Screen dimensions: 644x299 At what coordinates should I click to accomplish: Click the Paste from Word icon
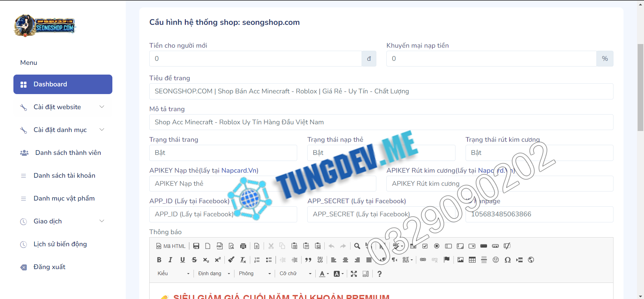coord(318,246)
